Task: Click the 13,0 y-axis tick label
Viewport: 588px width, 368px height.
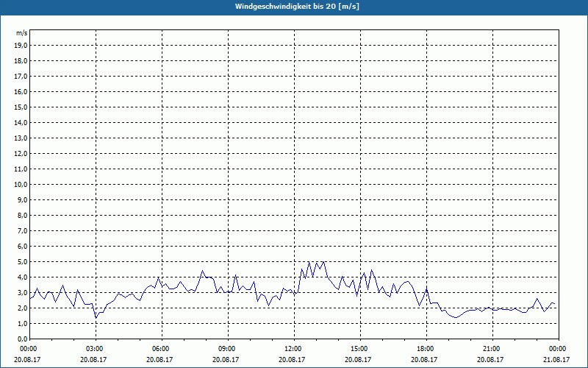Action: coord(21,138)
